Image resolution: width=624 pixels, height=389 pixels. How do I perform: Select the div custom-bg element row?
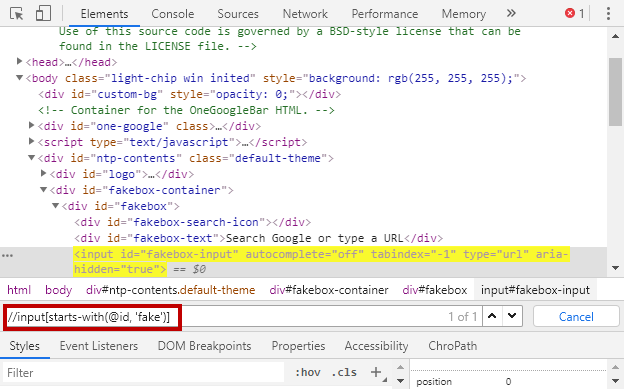(189, 94)
